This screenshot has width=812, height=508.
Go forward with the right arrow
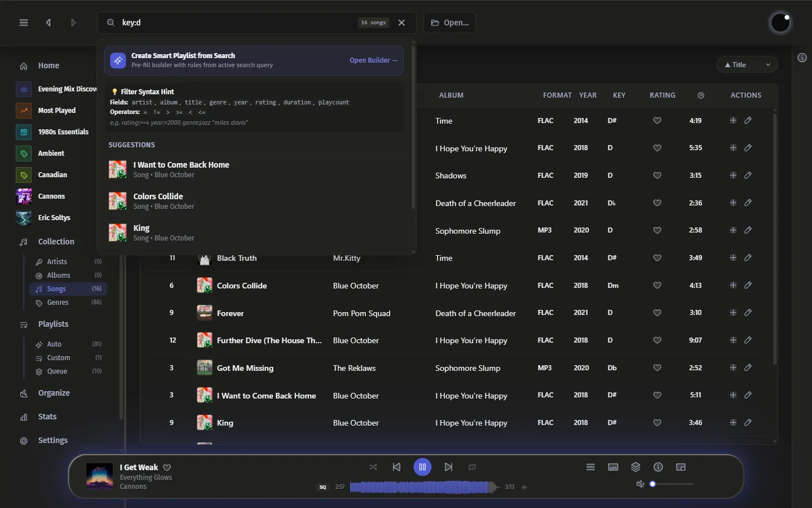(x=73, y=23)
